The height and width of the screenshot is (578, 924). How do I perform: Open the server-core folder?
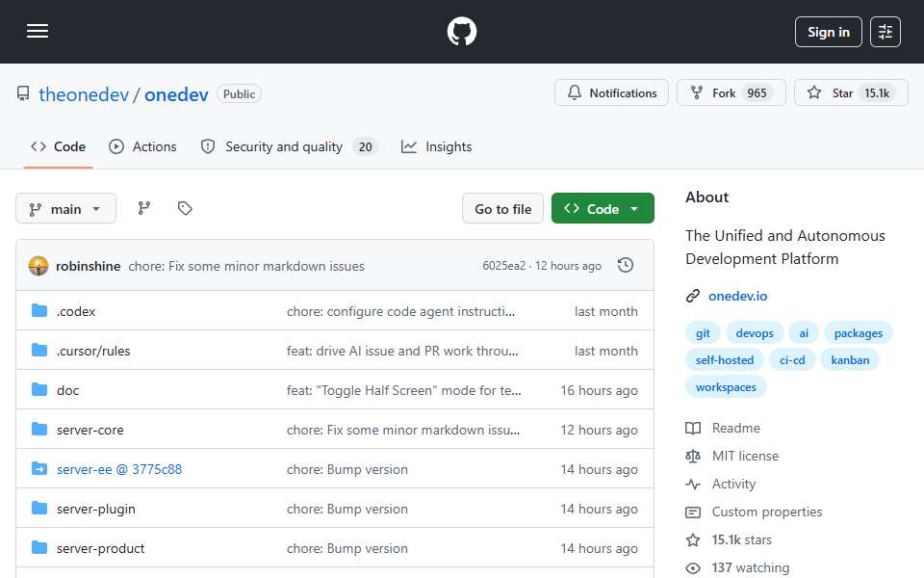click(90, 430)
